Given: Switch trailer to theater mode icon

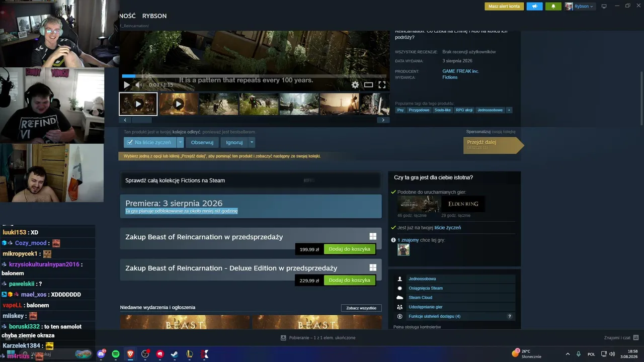Looking at the screenshot, I should click(369, 85).
